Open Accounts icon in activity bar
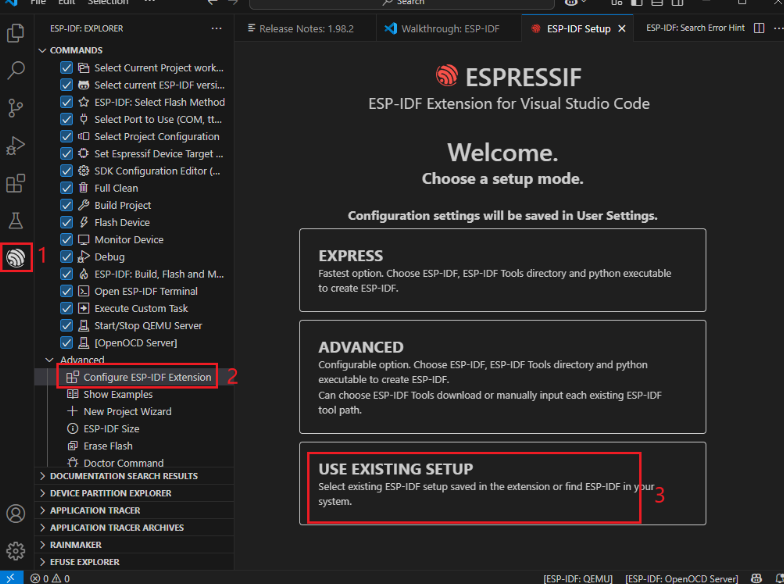This screenshot has height=584, width=784. pyautogui.click(x=16, y=514)
